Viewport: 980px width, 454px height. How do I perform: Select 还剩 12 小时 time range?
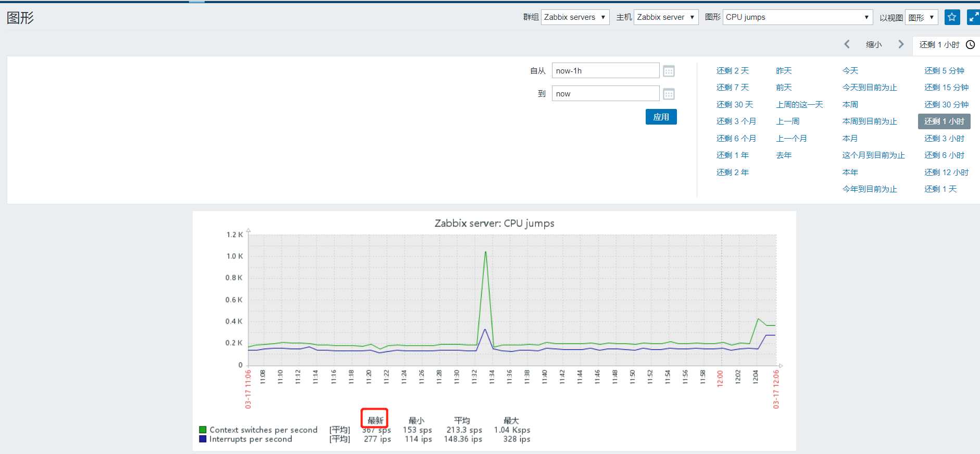947,173
